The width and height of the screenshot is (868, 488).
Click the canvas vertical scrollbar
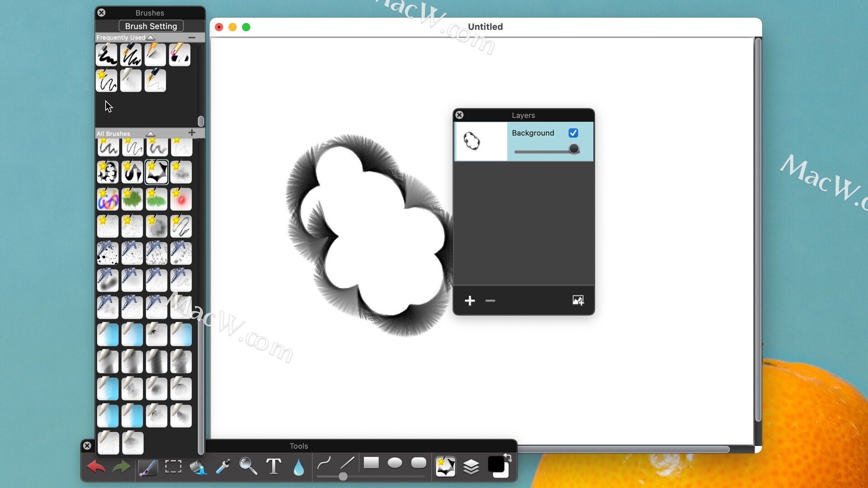(758, 230)
